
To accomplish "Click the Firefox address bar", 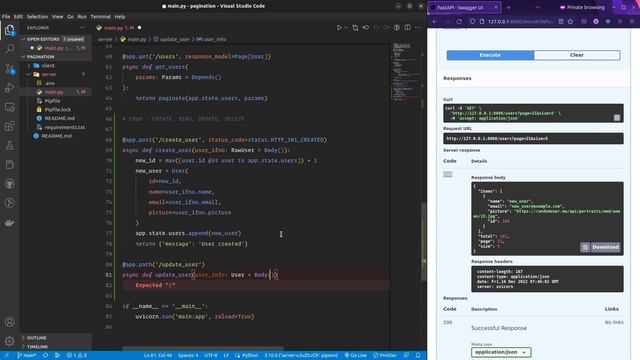I will click(520, 21).
